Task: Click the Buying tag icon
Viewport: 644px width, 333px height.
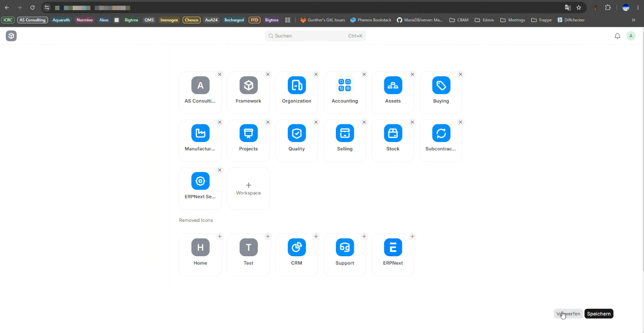Action: [441, 85]
